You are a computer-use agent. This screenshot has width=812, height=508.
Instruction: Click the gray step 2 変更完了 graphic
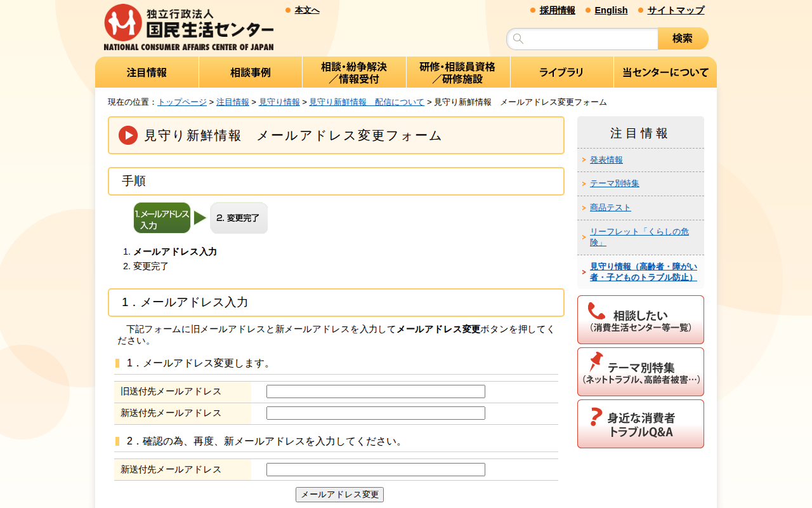[239, 218]
